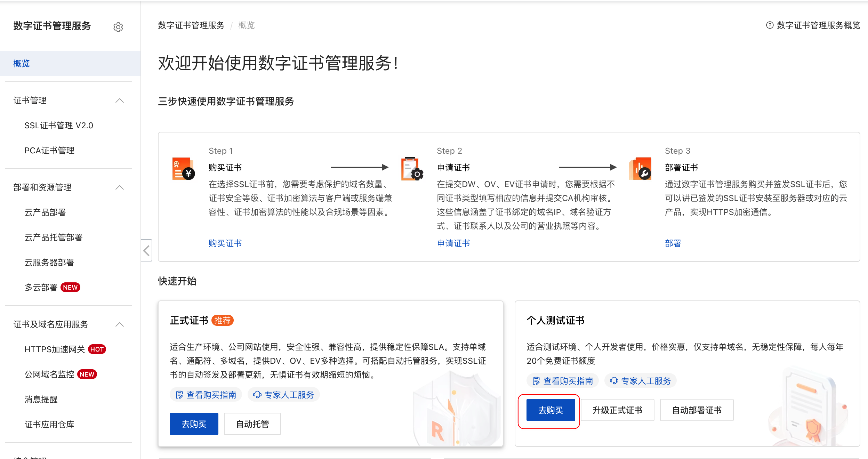Open PCA证书管理 menu item
The image size is (868, 459).
coord(49,151)
